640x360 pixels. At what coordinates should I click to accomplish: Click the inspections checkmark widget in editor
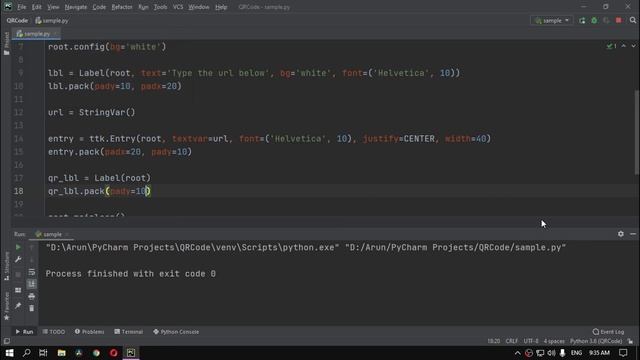(611, 46)
